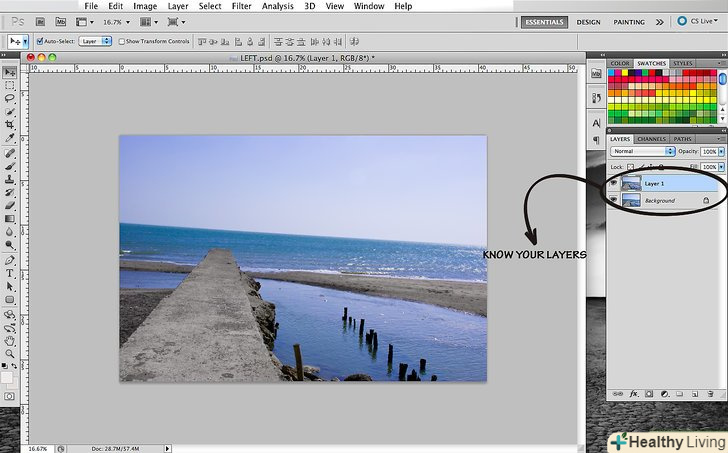Switch to the Channels tab
The height and width of the screenshot is (453, 728).
point(651,139)
